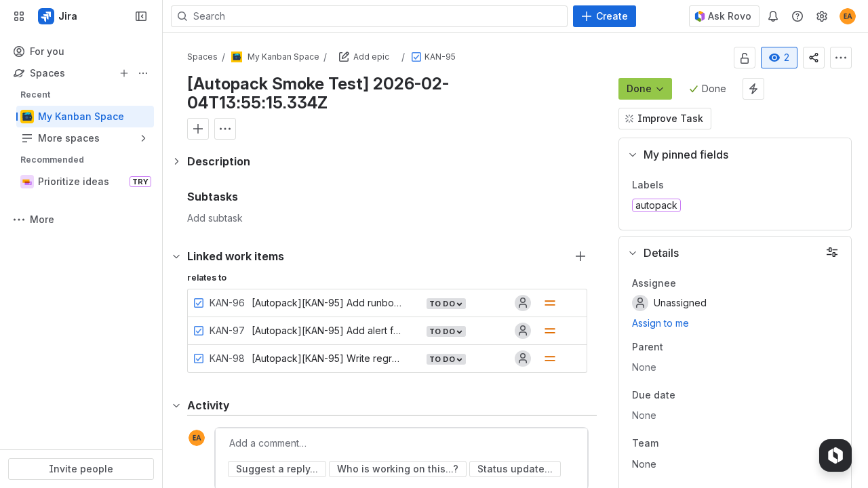Restrict access using the lock icon
The image size is (868, 488).
(745, 58)
